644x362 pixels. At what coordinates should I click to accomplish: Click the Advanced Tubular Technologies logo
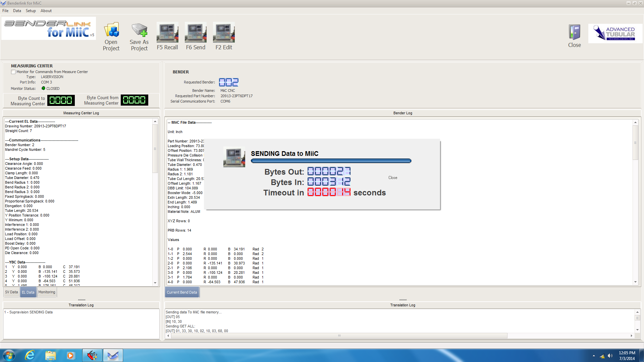point(616,34)
